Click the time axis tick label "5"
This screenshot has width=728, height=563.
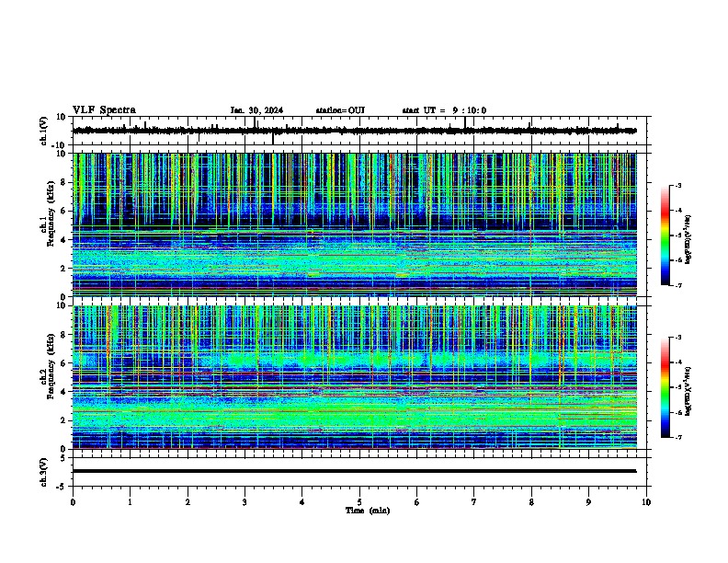[x=359, y=502]
